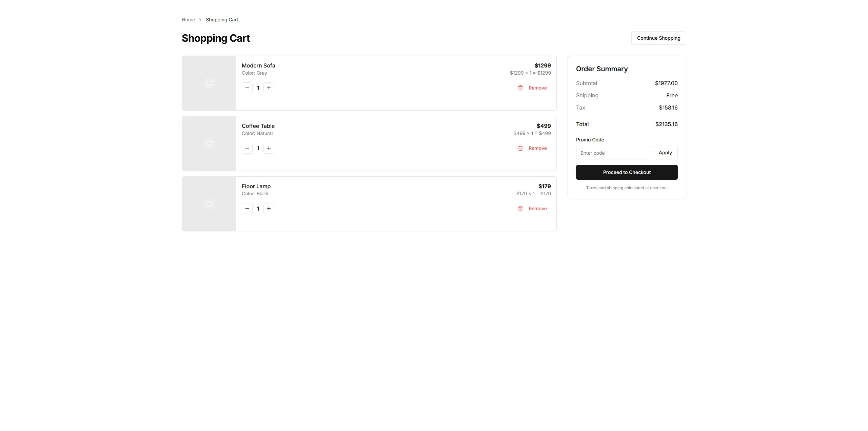This screenshot has height=431, width=868.
Task: Click the Promo Code label
Action: [590, 140]
